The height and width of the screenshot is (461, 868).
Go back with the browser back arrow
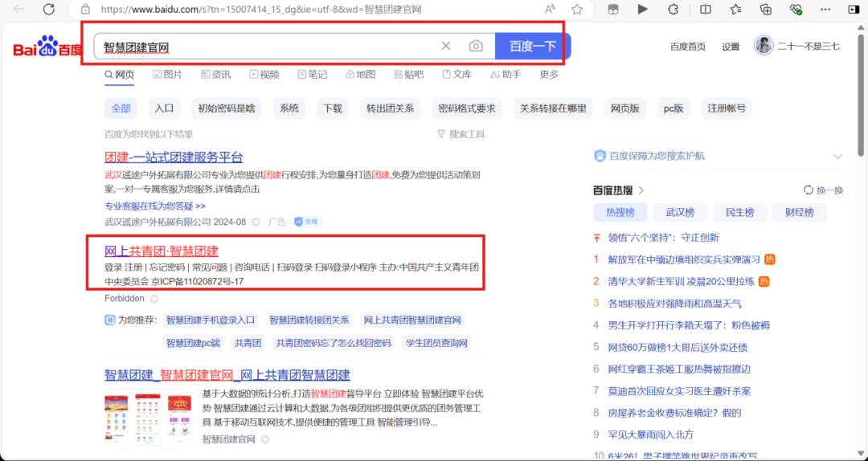[19, 10]
